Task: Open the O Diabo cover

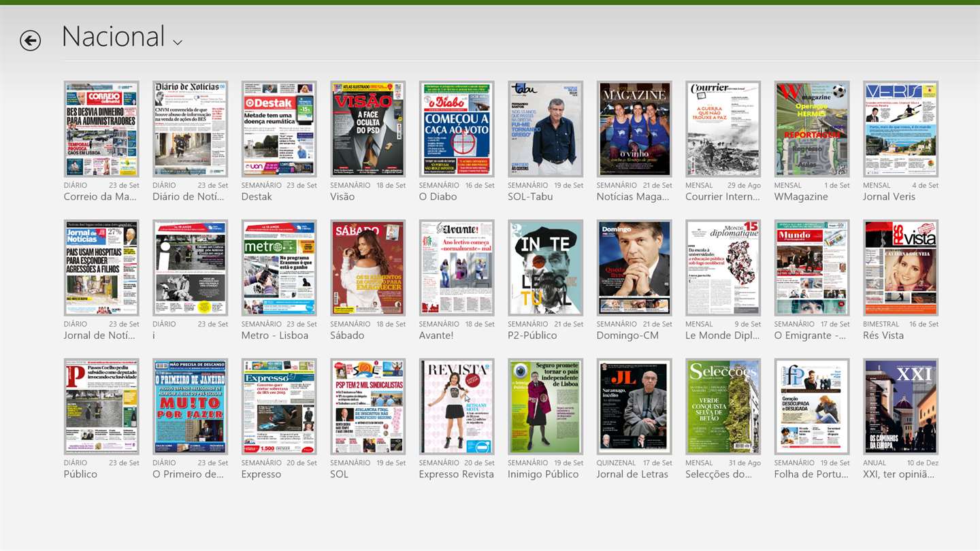Action: coord(457,129)
